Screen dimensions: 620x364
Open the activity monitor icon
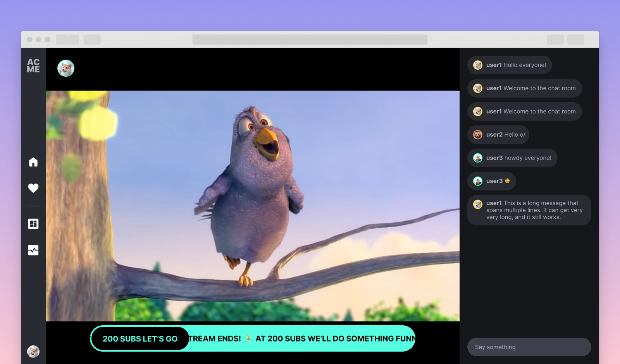coord(33,250)
